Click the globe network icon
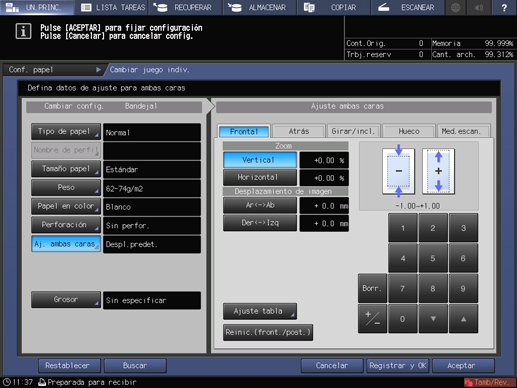 click(x=456, y=7)
